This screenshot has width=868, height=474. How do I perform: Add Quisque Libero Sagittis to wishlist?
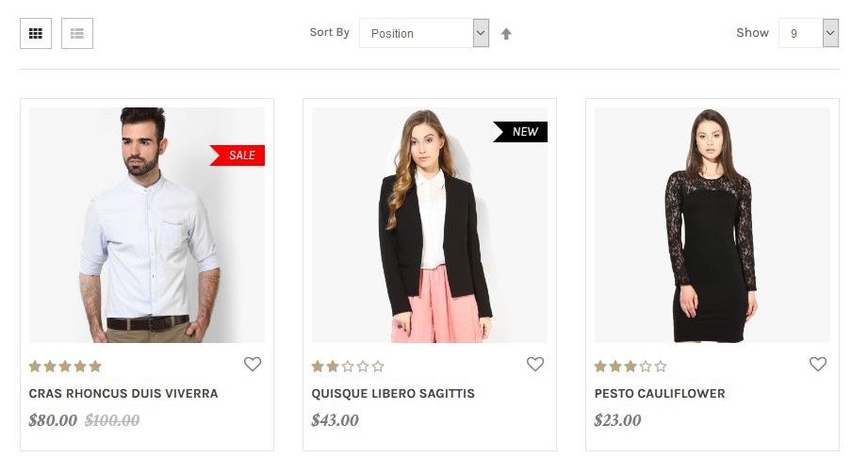535,365
